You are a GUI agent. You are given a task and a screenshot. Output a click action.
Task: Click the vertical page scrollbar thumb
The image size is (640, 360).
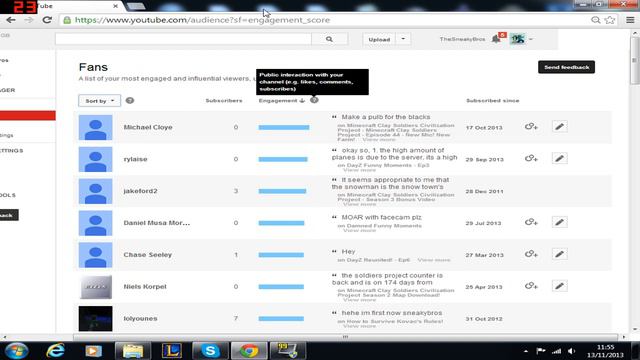point(634,60)
